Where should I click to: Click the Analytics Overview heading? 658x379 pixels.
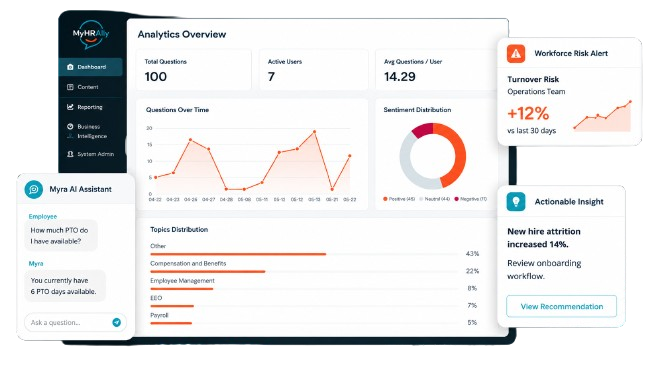[x=182, y=34]
